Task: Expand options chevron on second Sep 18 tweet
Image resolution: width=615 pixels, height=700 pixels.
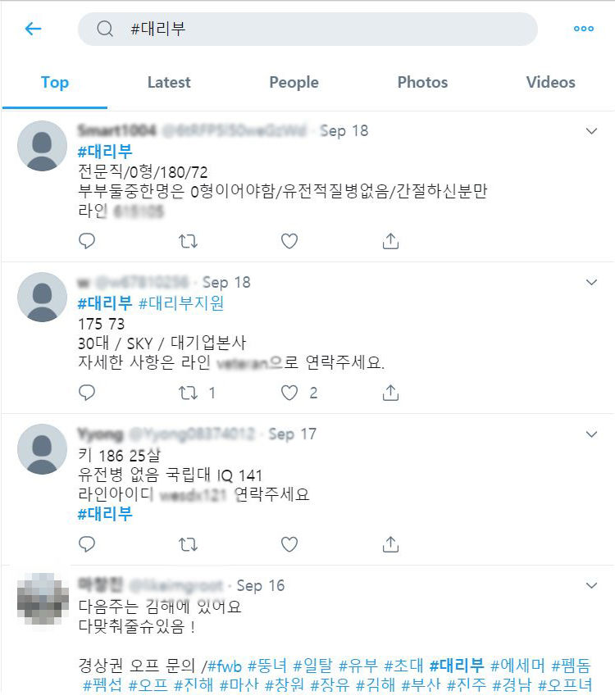Action: click(x=591, y=283)
